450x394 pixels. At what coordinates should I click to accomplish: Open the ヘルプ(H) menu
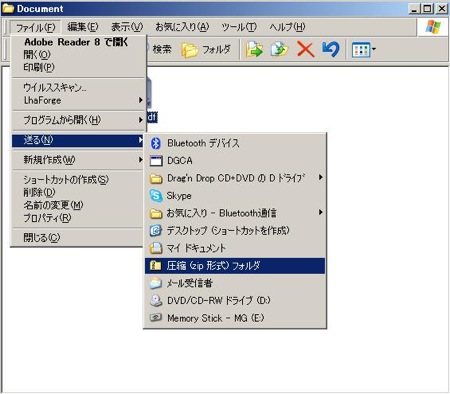click(287, 27)
